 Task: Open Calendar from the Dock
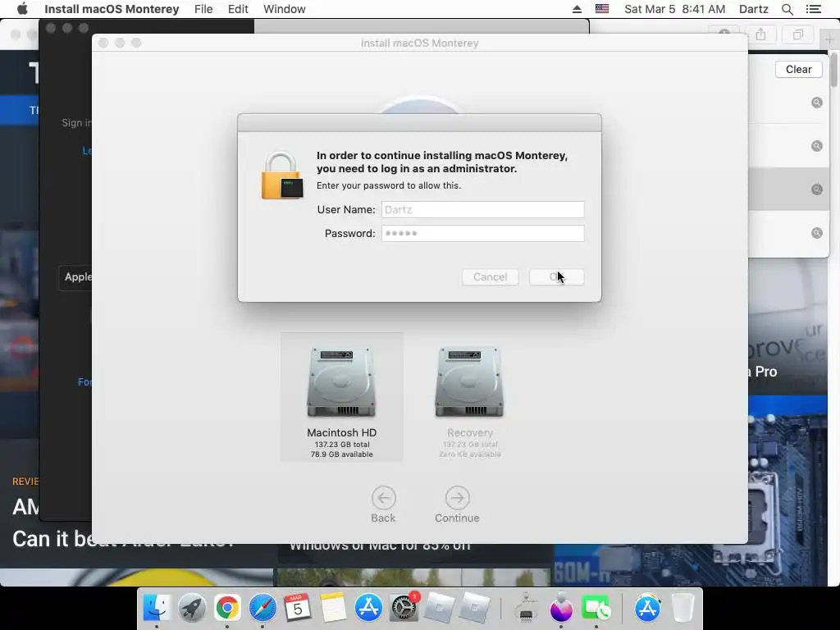tap(298, 608)
